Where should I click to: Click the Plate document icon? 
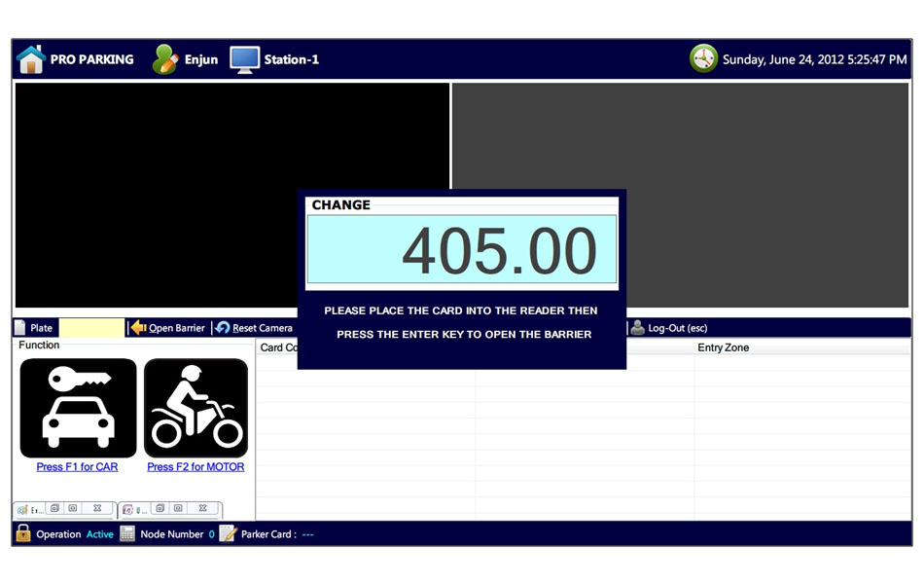(x=21, y=328)
